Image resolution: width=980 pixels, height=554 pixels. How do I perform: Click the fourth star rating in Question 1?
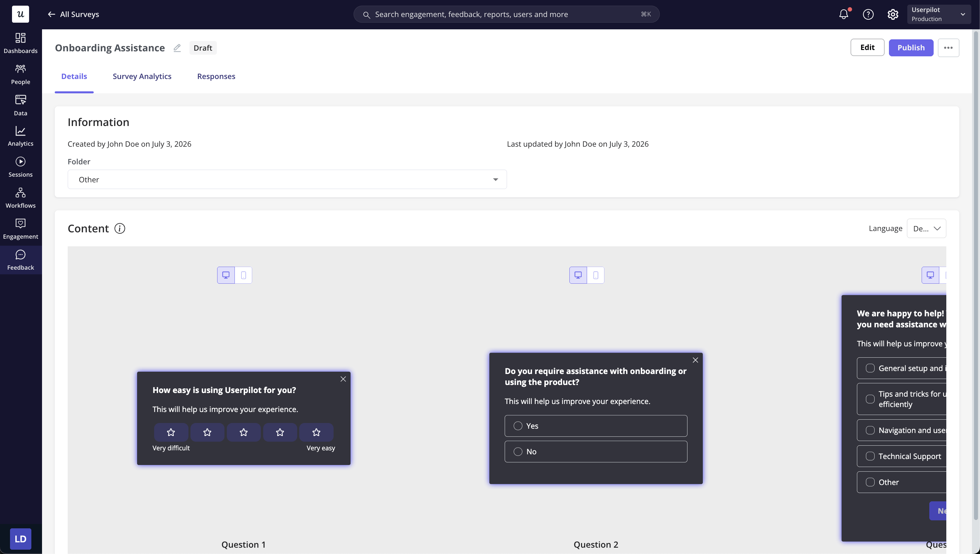(280, 432)
